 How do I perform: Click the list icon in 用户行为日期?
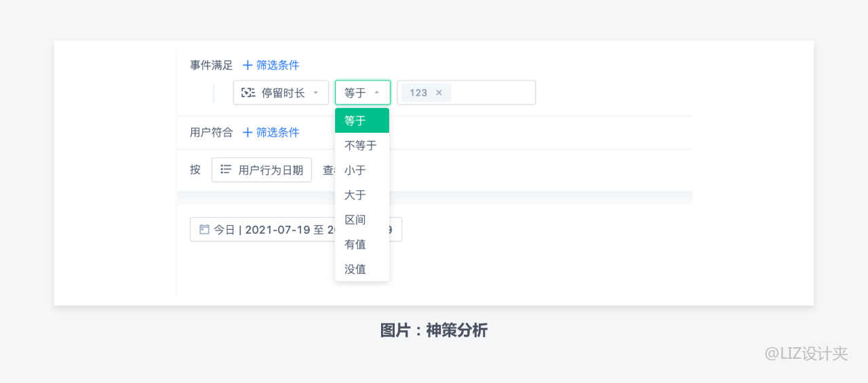point(226,169)
